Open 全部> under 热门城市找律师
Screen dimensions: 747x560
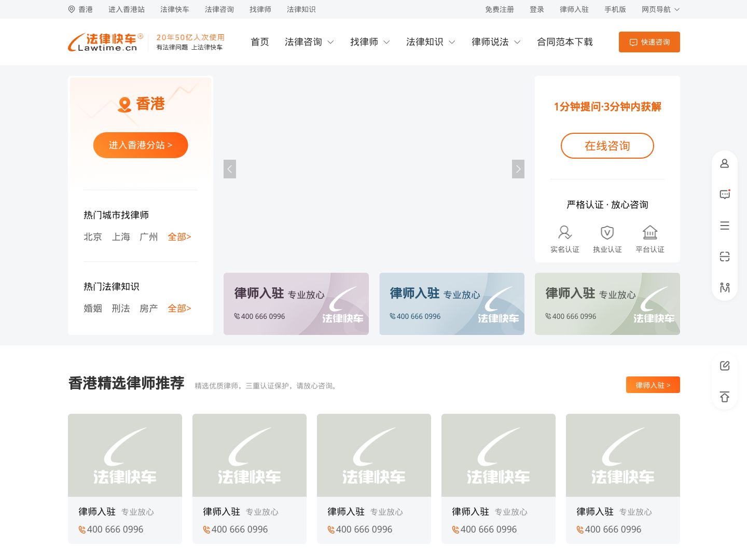pos(179,237)
